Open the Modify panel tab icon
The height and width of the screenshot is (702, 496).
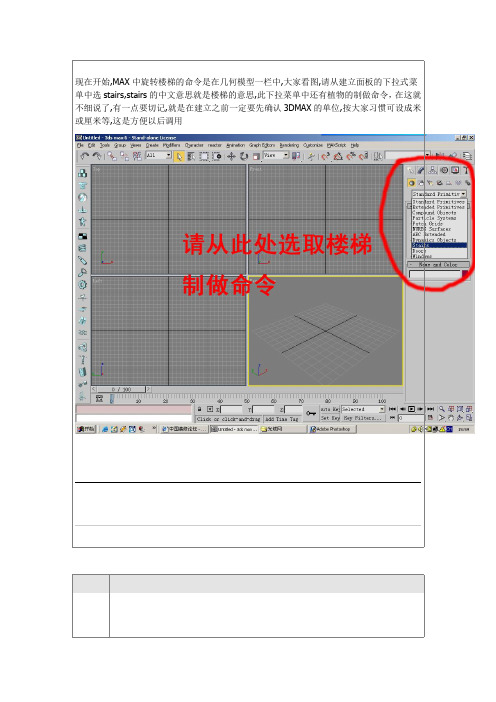[x=421, y=170]
